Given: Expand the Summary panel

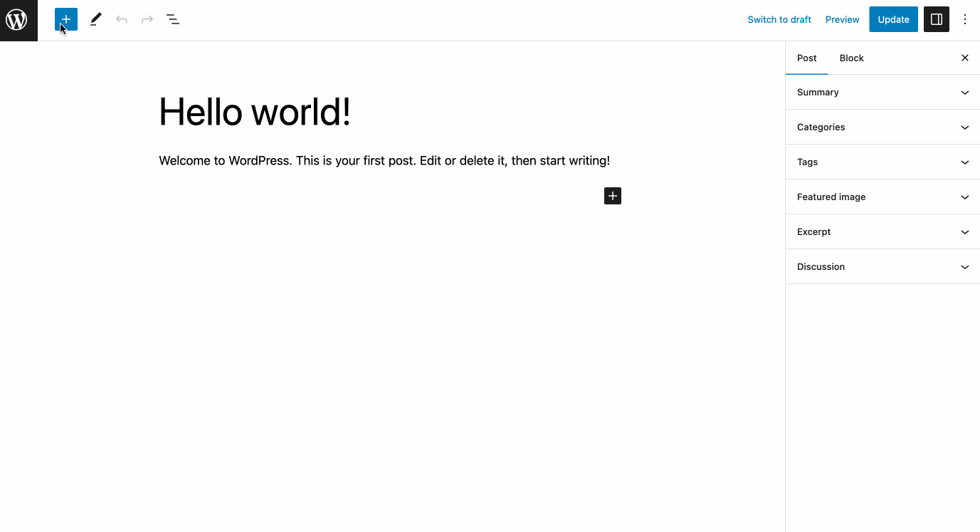Looking at the screenshot, I should pyautogui.click(x=882, y=92).
